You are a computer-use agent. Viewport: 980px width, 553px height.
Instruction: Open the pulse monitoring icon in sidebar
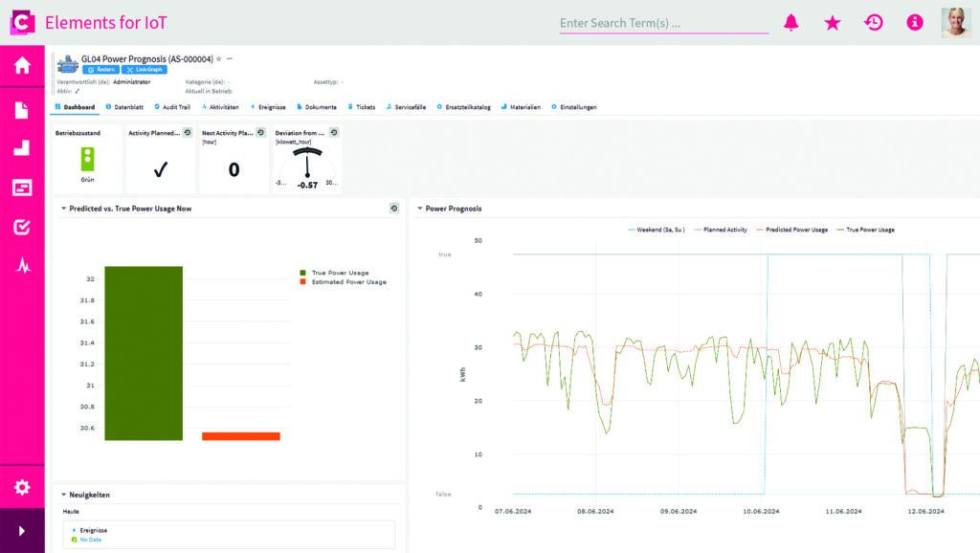22,266
